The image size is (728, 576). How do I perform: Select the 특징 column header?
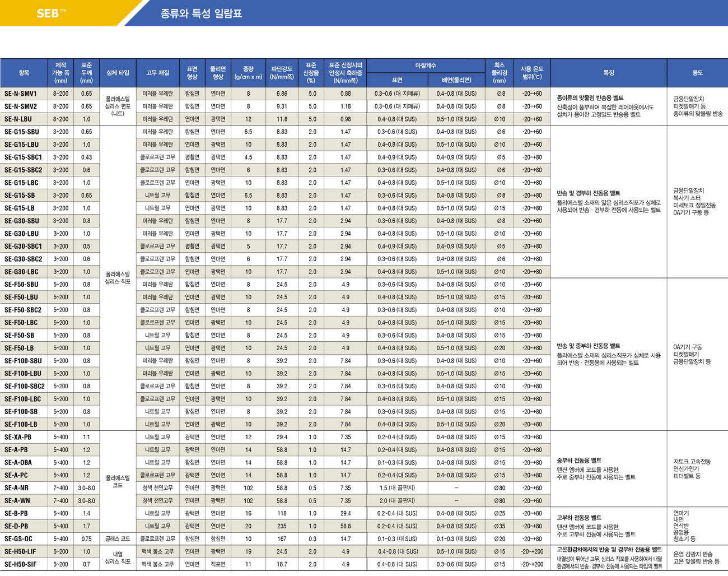(x=609, y=73)
